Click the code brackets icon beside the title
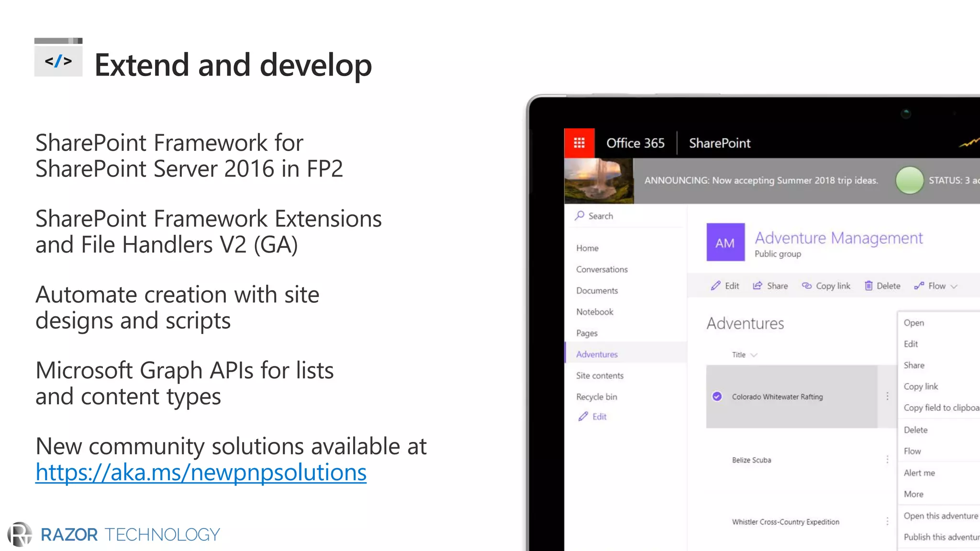This screenshot has height=551, width=980. pos(58,57)
